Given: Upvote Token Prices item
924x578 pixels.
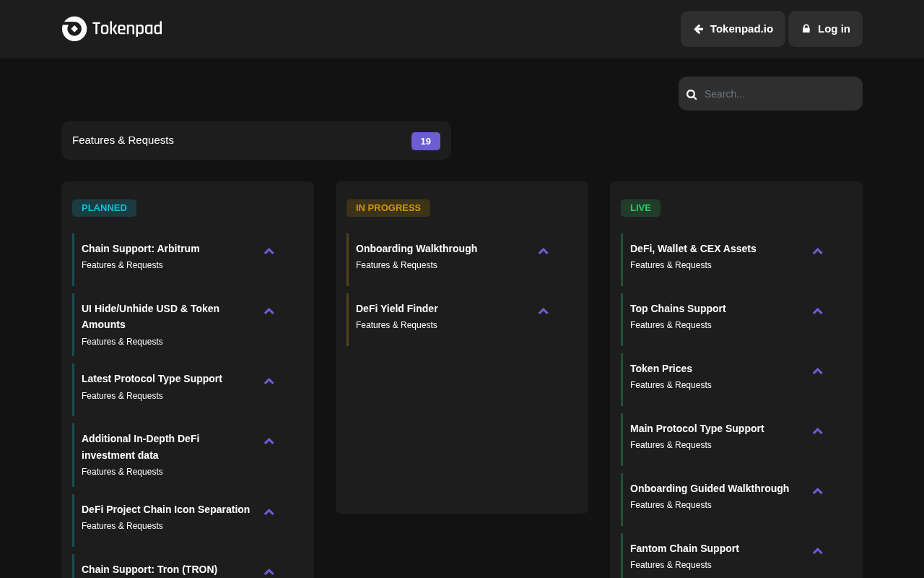Looking at the screenshot, I should 817,371.
